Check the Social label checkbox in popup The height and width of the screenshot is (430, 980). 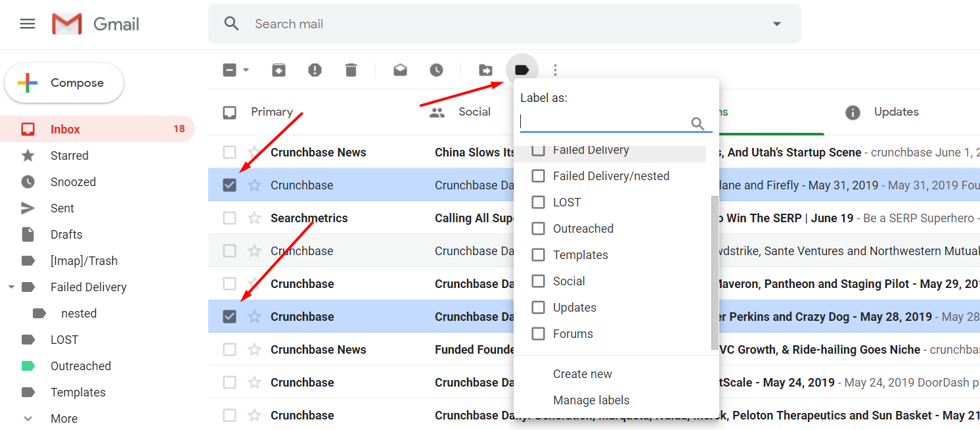[x=538, y=281]
